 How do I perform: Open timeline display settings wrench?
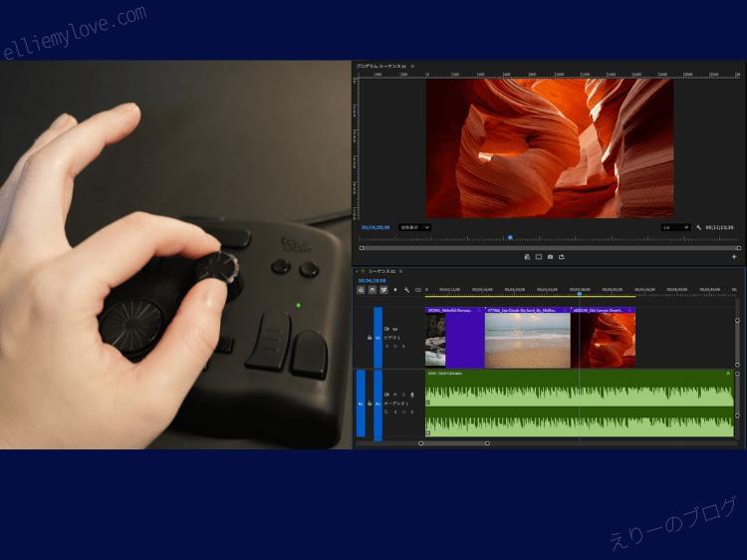(x=406, y=290)
